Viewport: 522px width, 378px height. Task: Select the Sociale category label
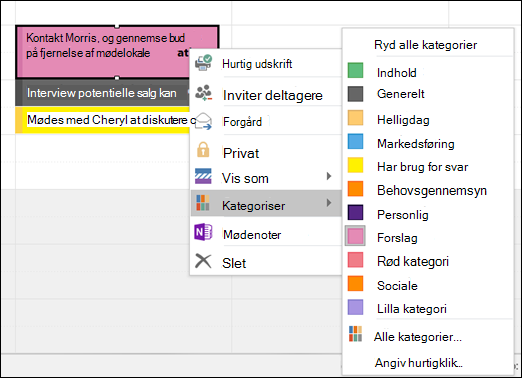[x=397, y=286]
